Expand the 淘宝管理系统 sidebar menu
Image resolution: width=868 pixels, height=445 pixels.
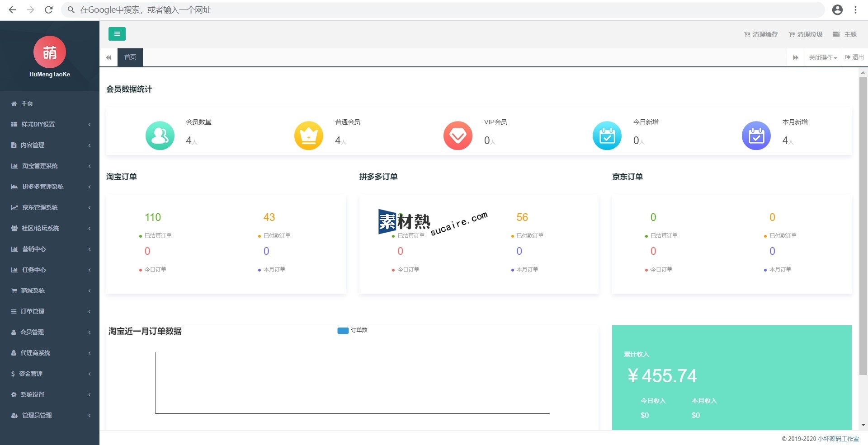(50, 166)
